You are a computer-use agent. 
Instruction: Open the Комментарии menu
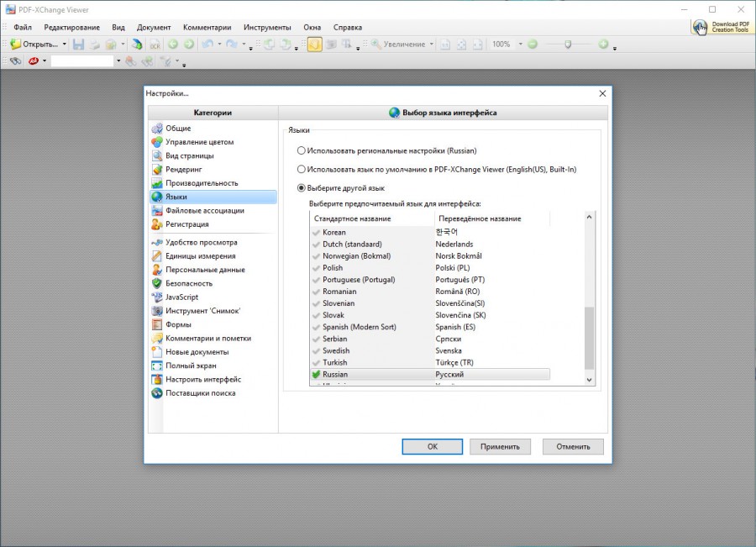coord(207,28)
